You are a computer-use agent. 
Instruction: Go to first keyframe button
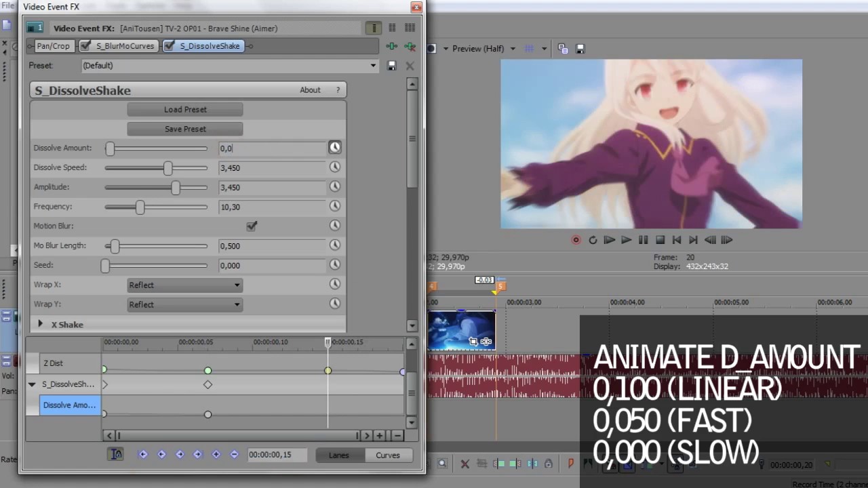tap(143, 455)
